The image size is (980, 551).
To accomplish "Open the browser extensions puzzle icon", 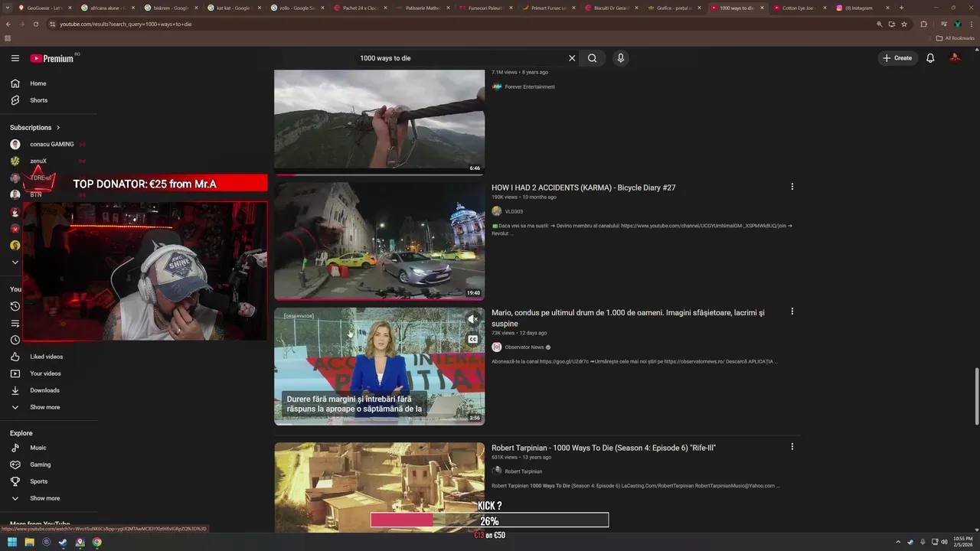I will point(923,24).
